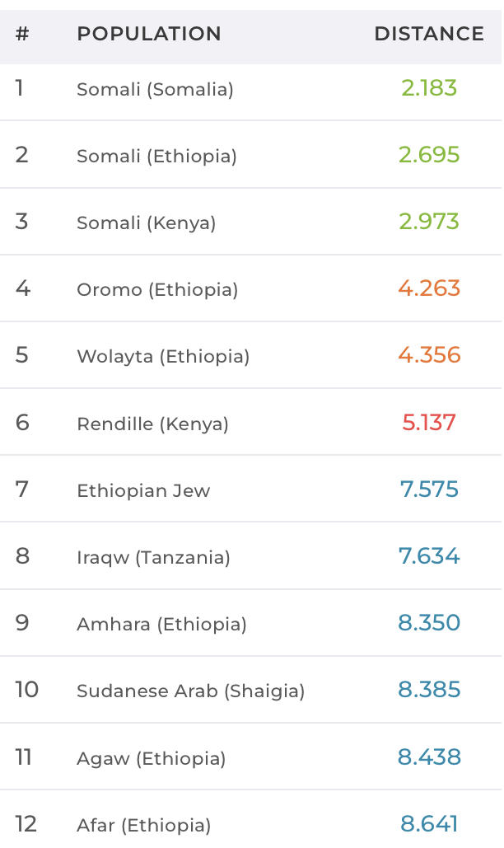Select Sudanese Arab (Shaigia) entry
Image resolution: width=504 pixels, height=848 pixels.
[x=191, y=691]
